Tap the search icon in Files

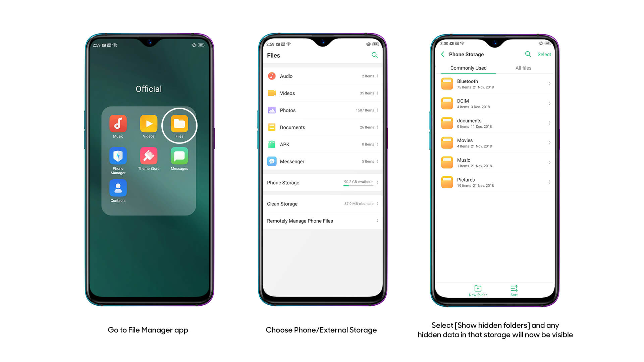point(375,56)
